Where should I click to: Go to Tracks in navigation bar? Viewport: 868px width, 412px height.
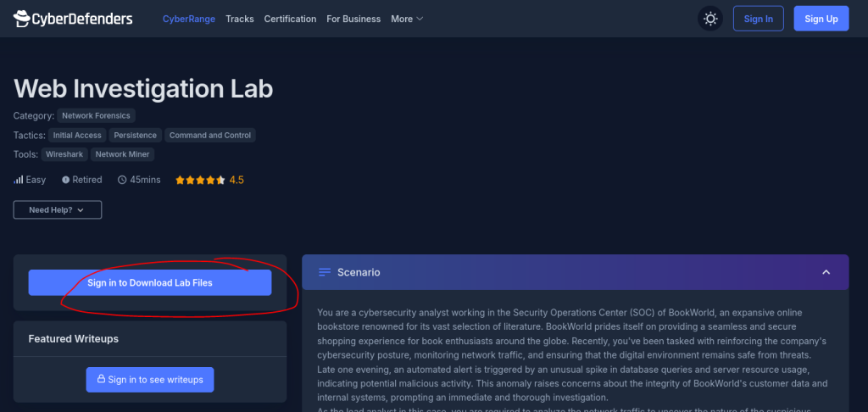pyautogui.click(x=240, y=19)
